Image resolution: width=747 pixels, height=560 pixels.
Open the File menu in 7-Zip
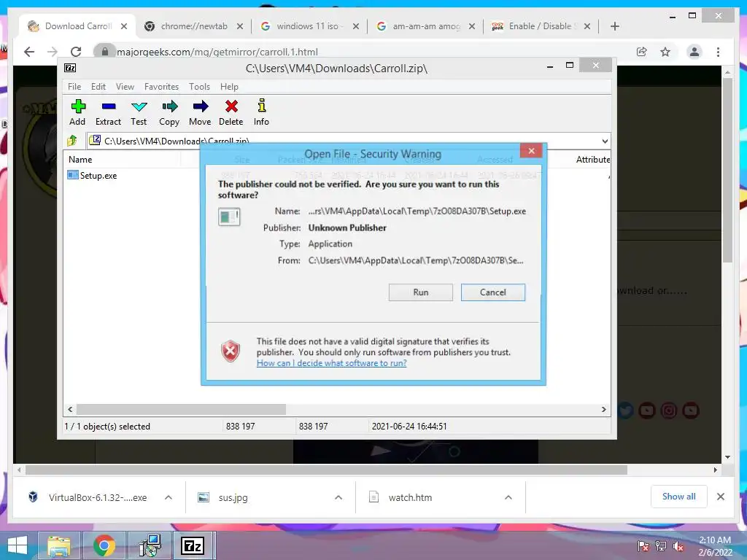tap(74, 87)
